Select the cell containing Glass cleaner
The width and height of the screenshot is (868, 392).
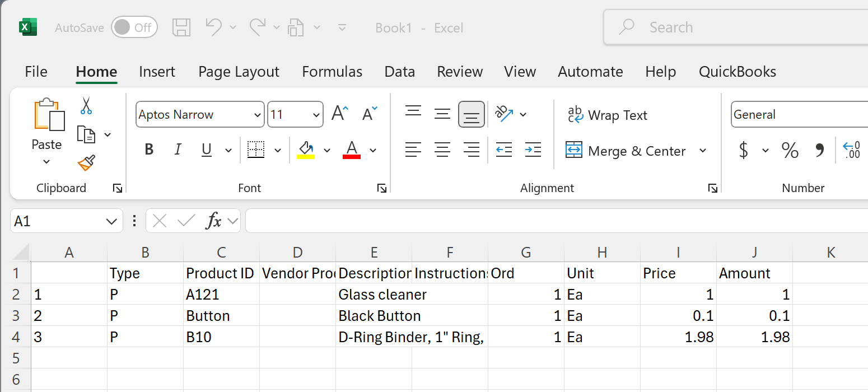374,294
